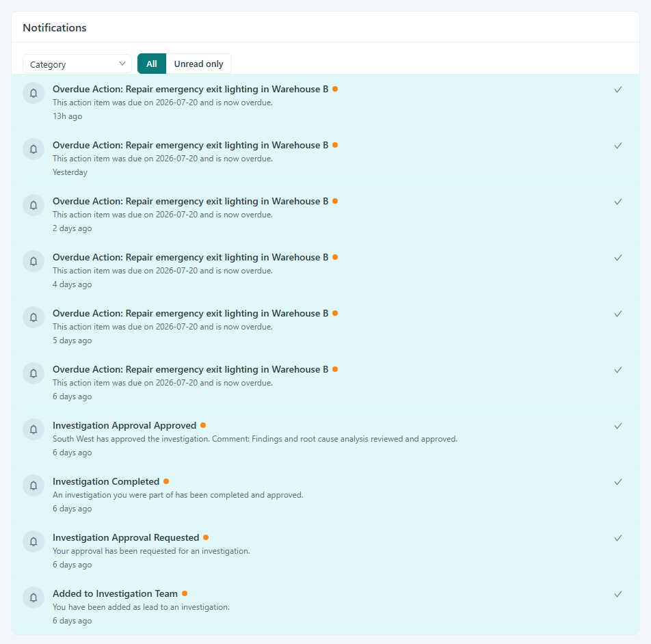Select the All filter tab
651x644 pixels.
152,64
